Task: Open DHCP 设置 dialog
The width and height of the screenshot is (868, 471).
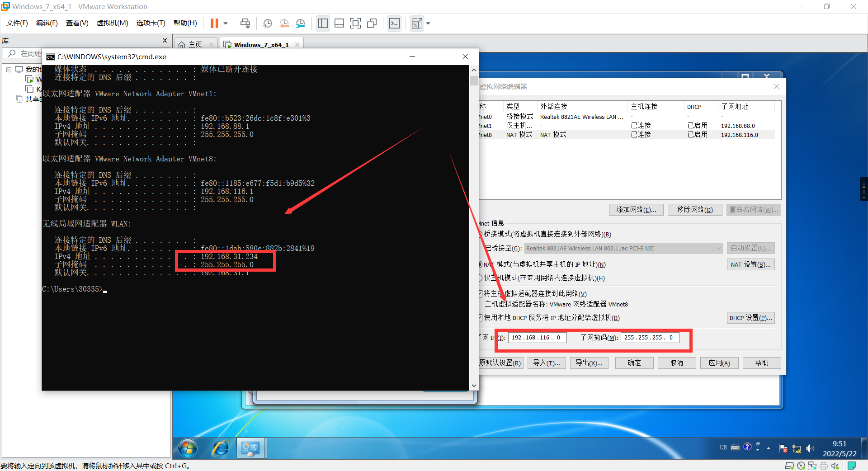Action: pos(751,318)
